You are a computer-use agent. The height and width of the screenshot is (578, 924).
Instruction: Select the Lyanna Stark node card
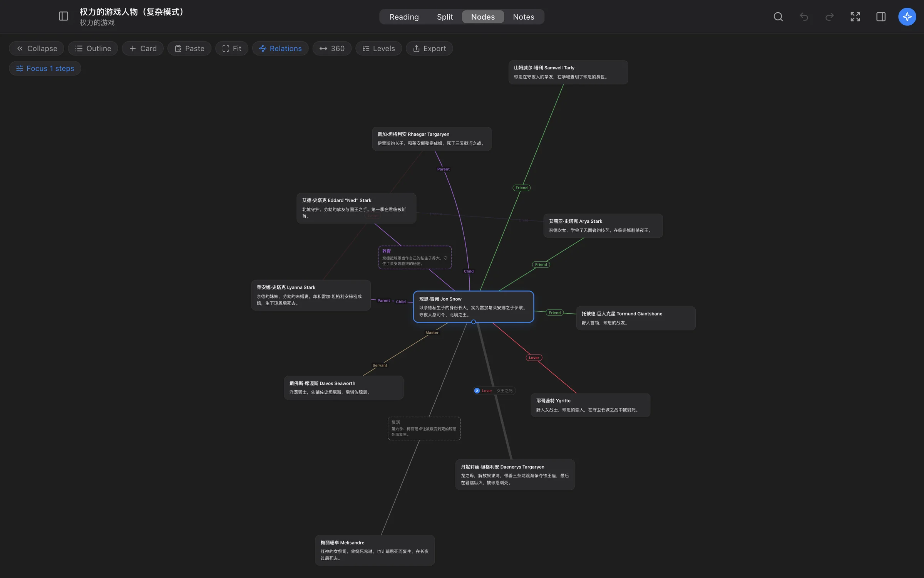(311, 295)
